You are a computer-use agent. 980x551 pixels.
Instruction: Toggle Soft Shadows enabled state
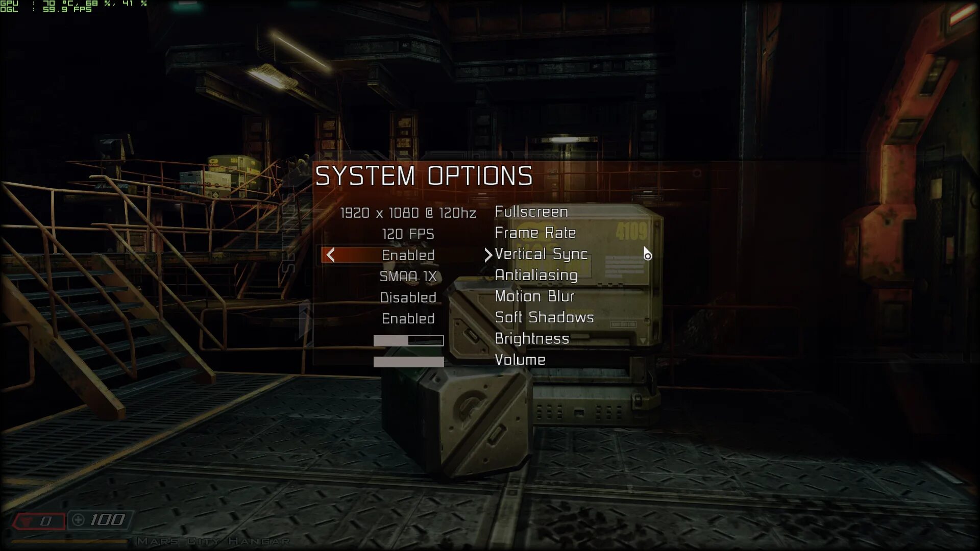click(x=408, y=317)
